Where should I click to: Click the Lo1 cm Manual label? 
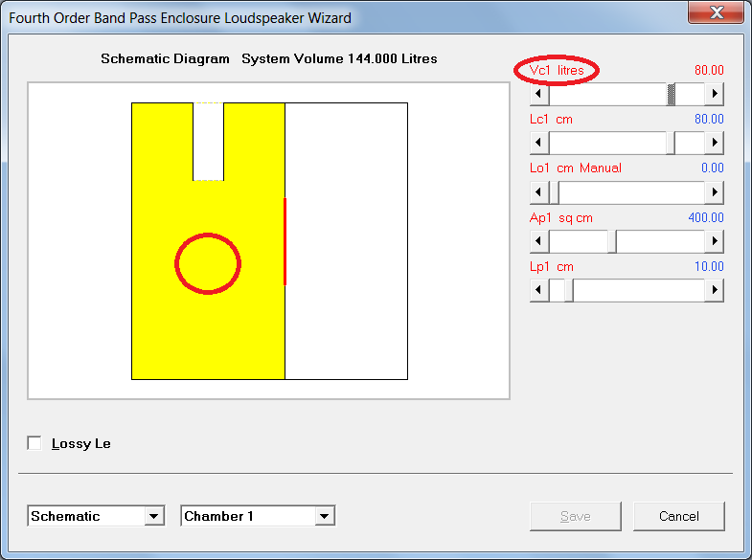(576, 168)
